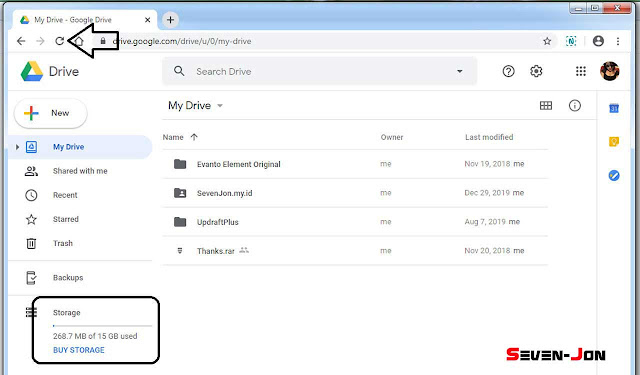
Task: Reload the page with the refresh icon
Action: (60, 41)
